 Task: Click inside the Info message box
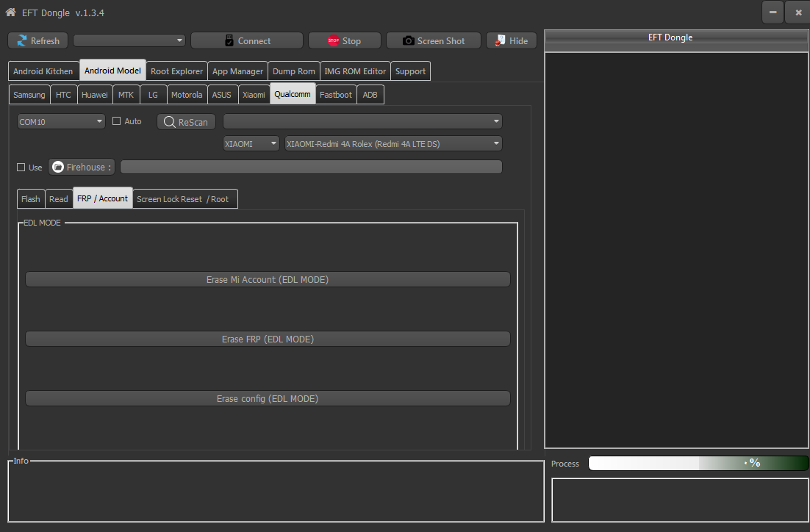276,491
